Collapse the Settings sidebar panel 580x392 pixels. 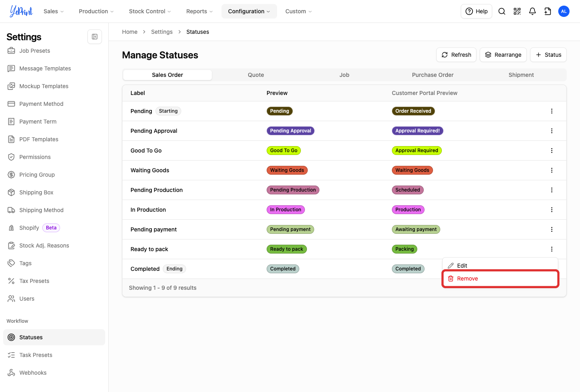point(95,37)
